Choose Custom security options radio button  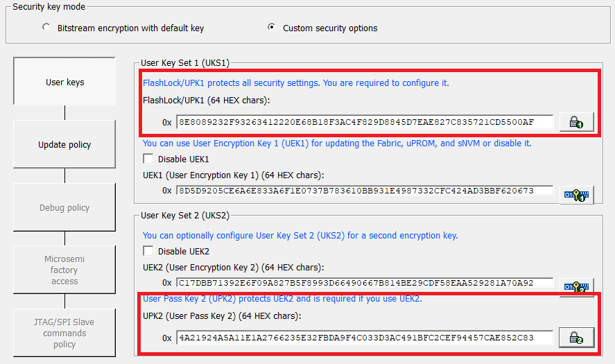(272, 28)
